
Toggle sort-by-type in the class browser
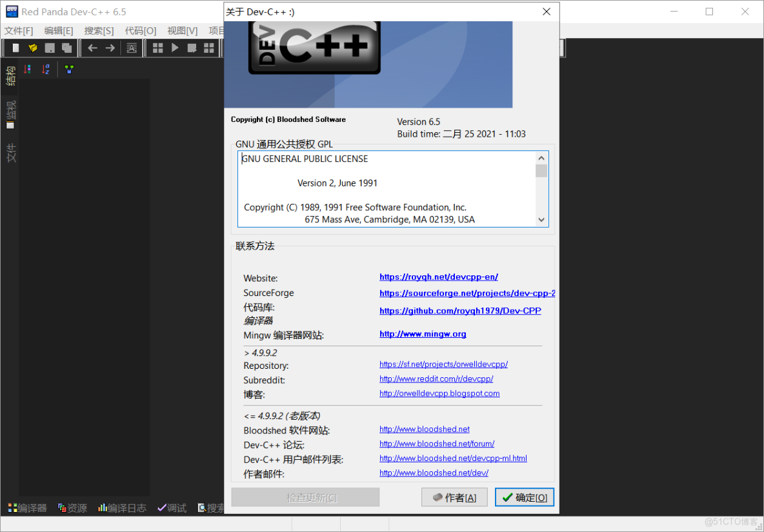point(28,68)
